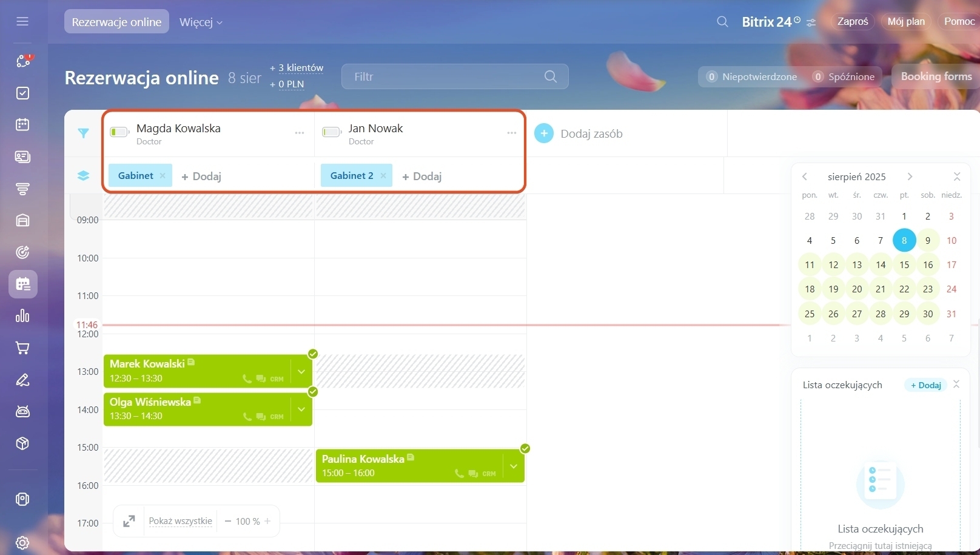Click the Filtr search field
Screen dimensions: 980x555
click(455, 76)
